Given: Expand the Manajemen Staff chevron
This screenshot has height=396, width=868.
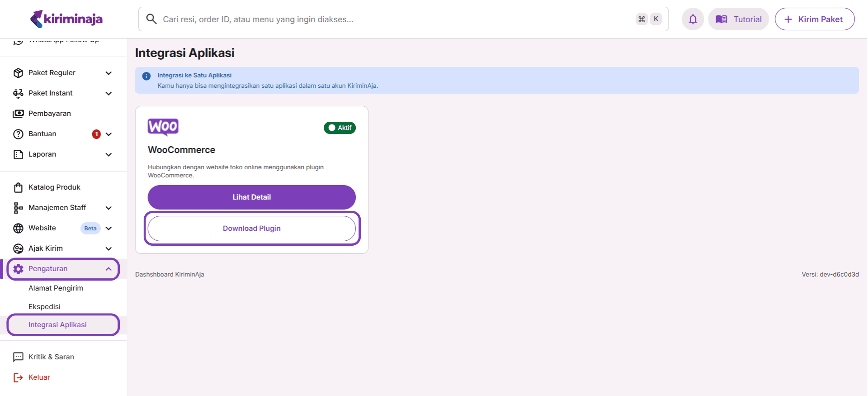Looking at the screenshot, I should point(108,208).
